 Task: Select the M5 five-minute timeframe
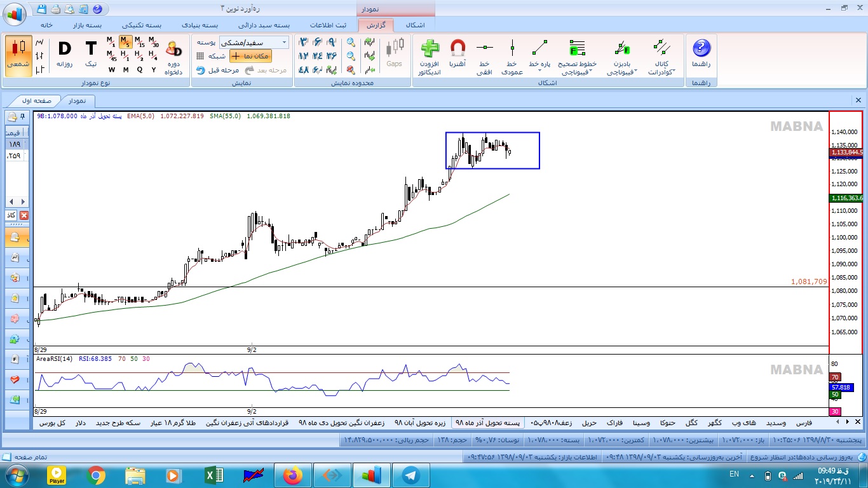pyautogui.click(x=125, y=42)
